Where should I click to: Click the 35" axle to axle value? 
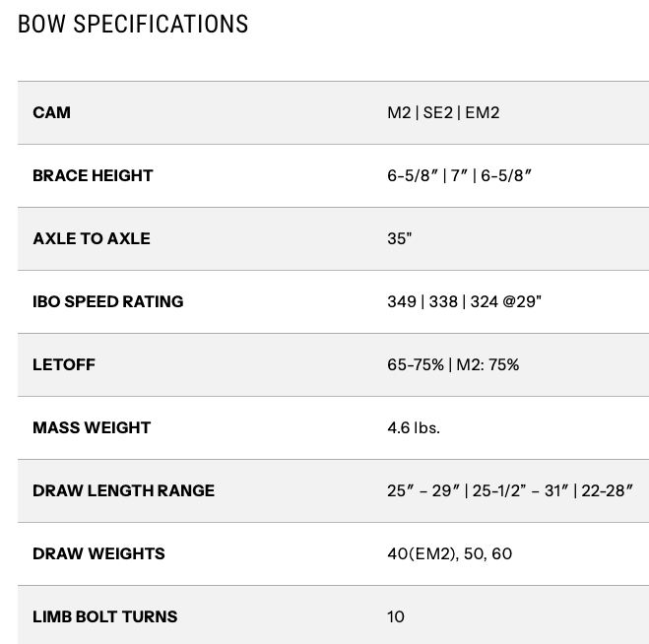click(399, 238)
